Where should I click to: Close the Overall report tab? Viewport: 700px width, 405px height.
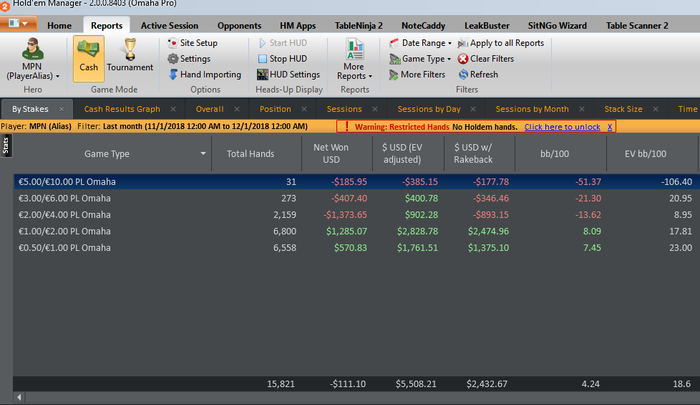237,109
